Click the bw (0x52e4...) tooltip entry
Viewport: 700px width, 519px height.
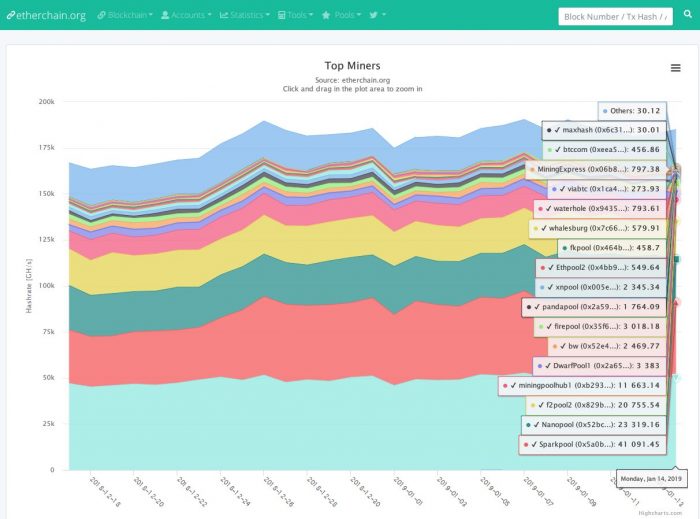point(607,346)
